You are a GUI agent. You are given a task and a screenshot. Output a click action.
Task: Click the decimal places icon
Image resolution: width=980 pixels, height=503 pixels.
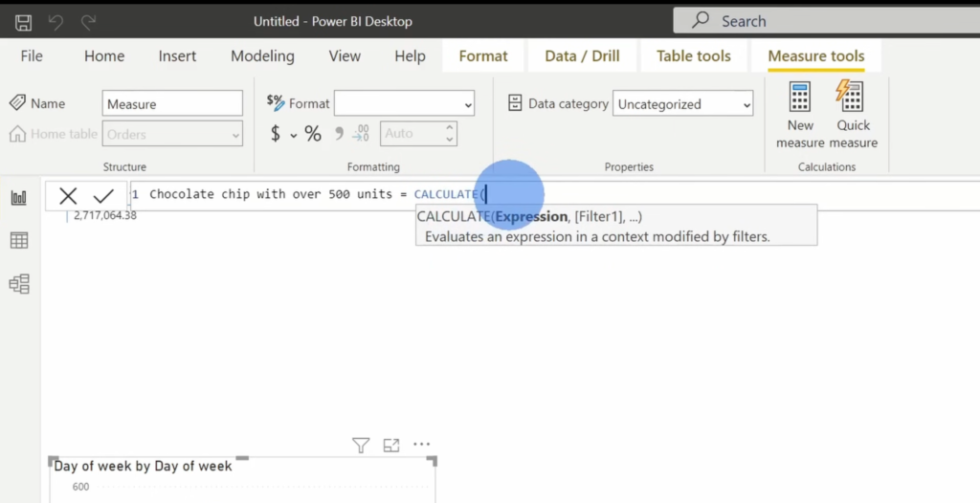click(361, 133)
